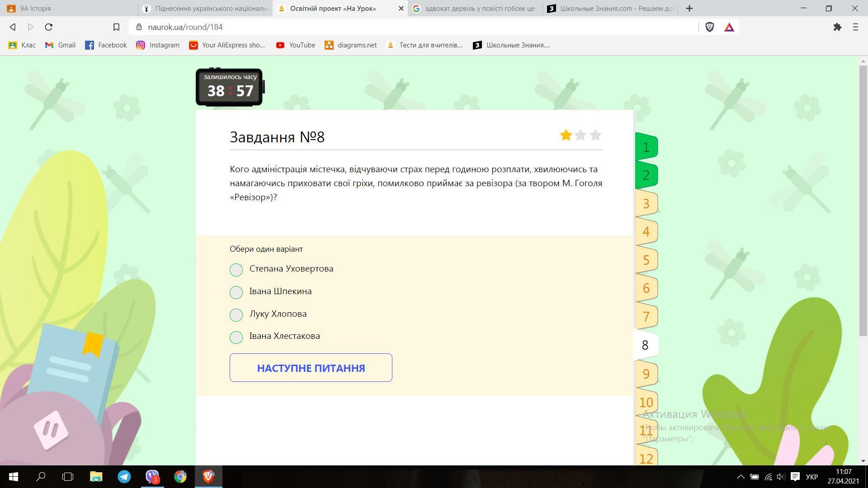Open the Telegram app in the taskbar
The image size is (868, 488).
(x=124, y=477)
